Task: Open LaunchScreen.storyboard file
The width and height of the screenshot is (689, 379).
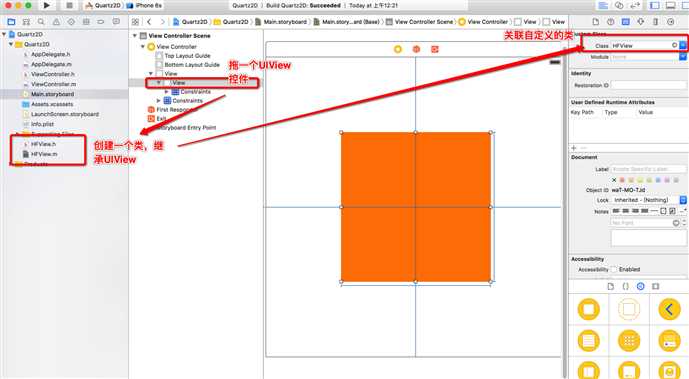Action: pos(65,114)
